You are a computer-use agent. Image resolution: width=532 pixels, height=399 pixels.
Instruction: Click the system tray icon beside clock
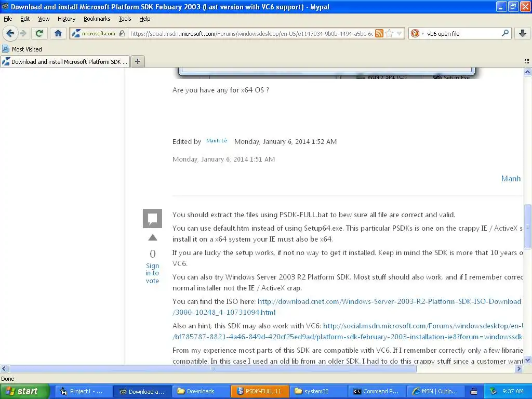(494, 391)
